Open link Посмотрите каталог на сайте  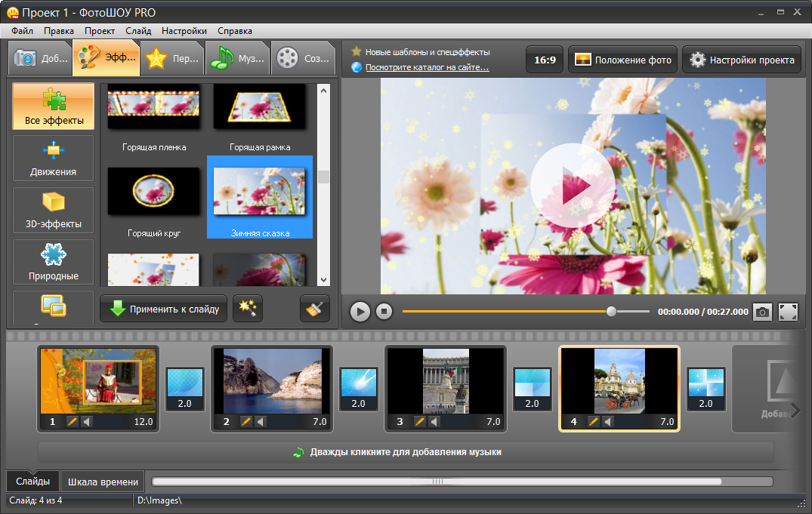pyautogui.click(x=428, y=67)
